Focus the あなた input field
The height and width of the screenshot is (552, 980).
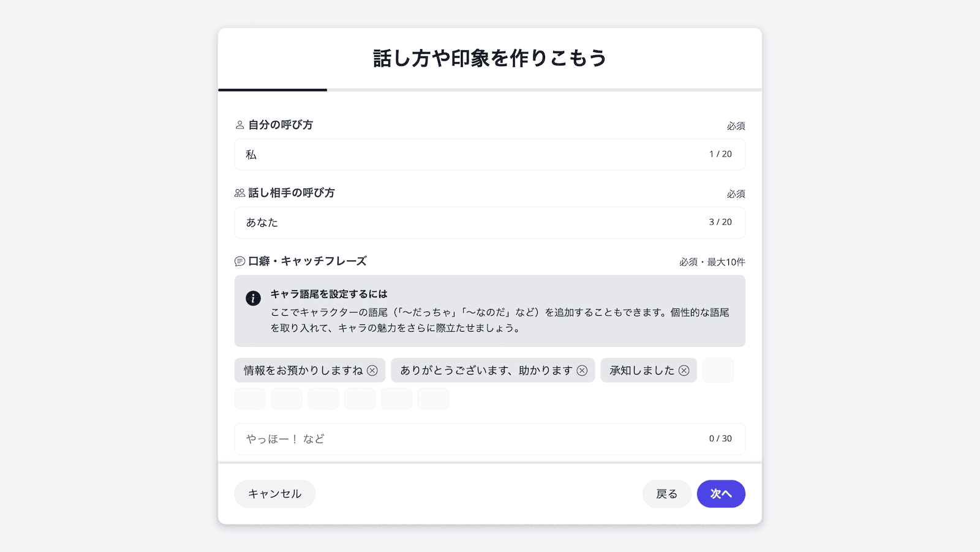pos(429,223)
